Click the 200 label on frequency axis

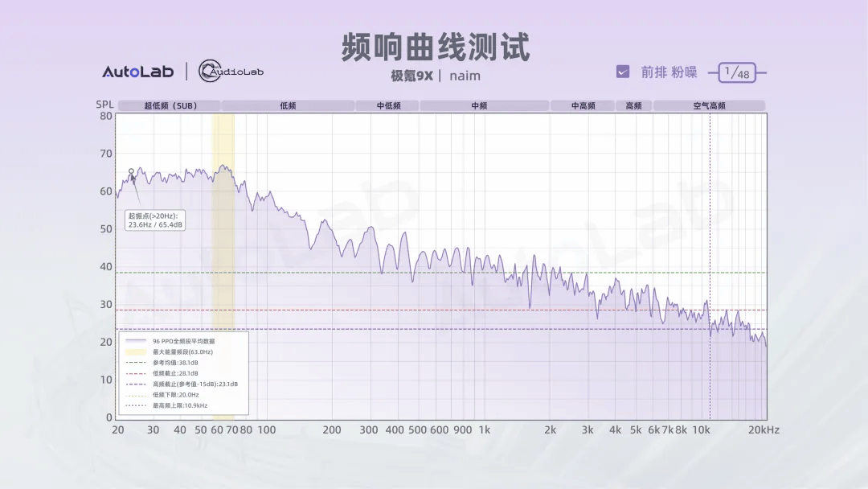(x=332, y=429)
